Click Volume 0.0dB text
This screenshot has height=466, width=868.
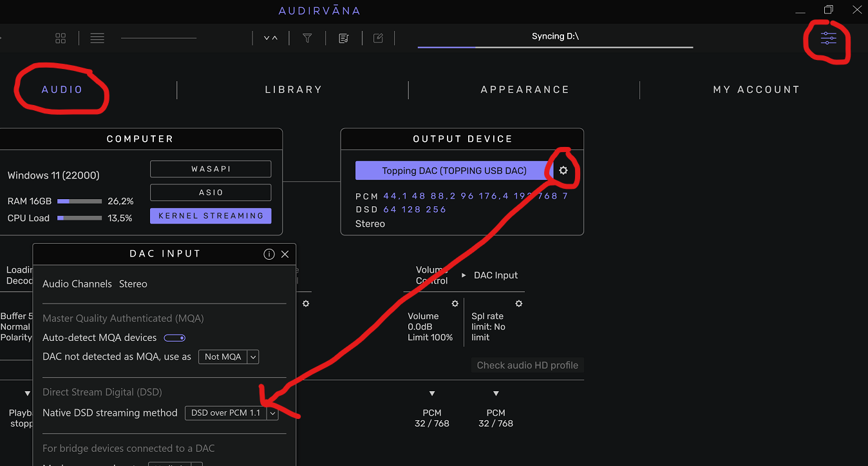pyautogui.click(x=423, y=322)
